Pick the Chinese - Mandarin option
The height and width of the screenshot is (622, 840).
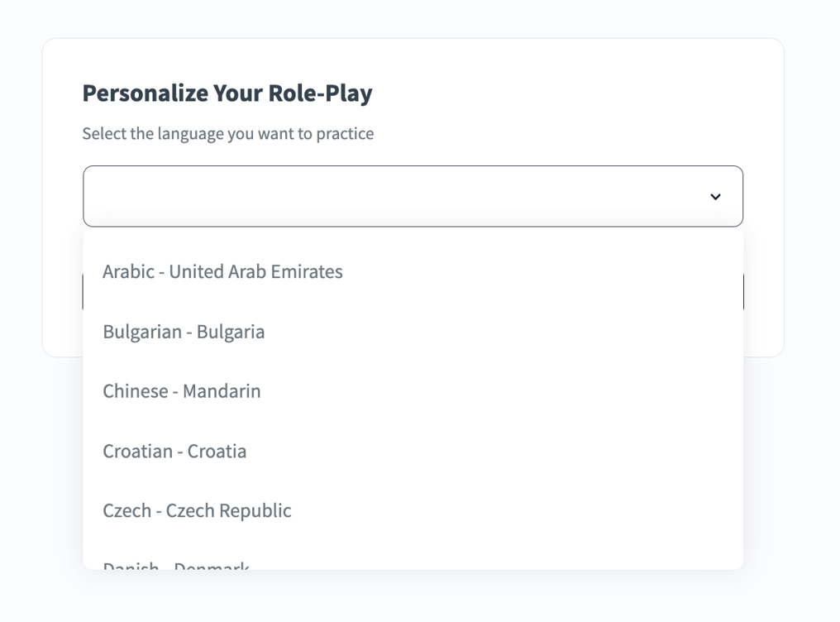click(182, 391)
